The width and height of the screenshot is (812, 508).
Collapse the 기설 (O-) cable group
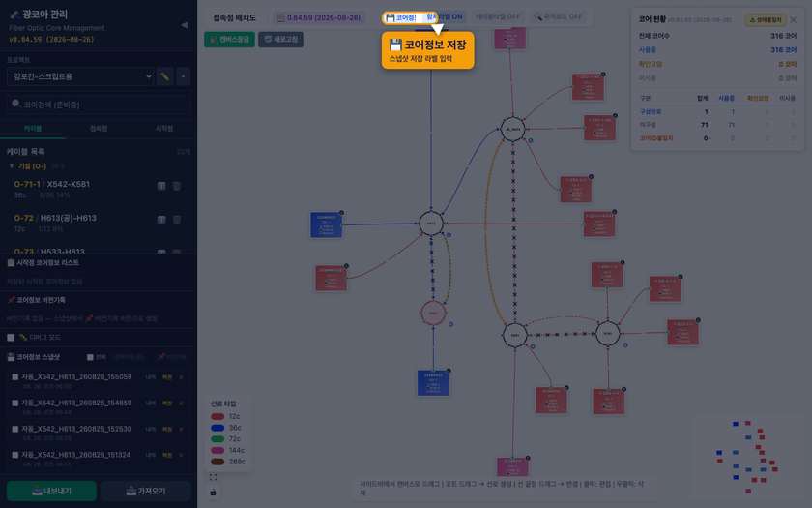pos(33,166)
